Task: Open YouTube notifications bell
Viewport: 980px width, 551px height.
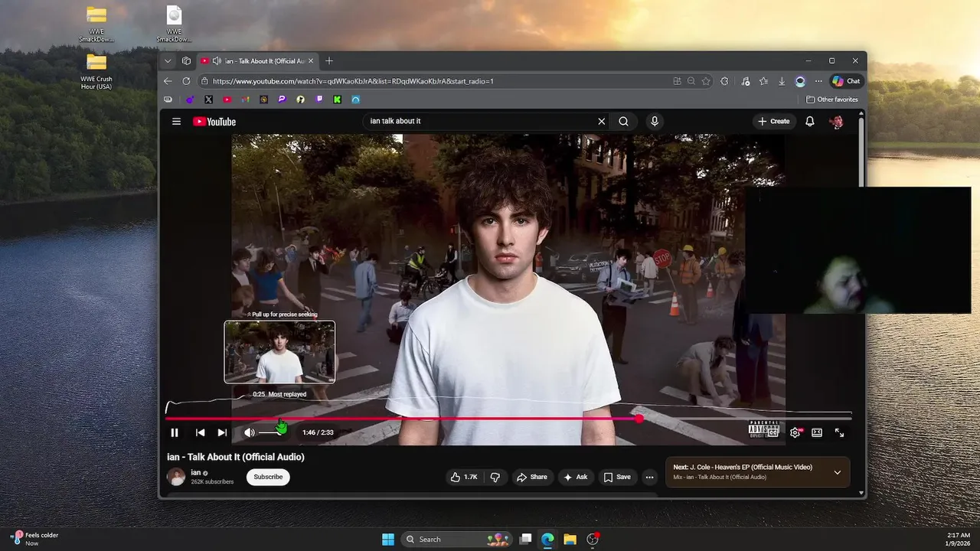Action: click(x=809, y=121)
